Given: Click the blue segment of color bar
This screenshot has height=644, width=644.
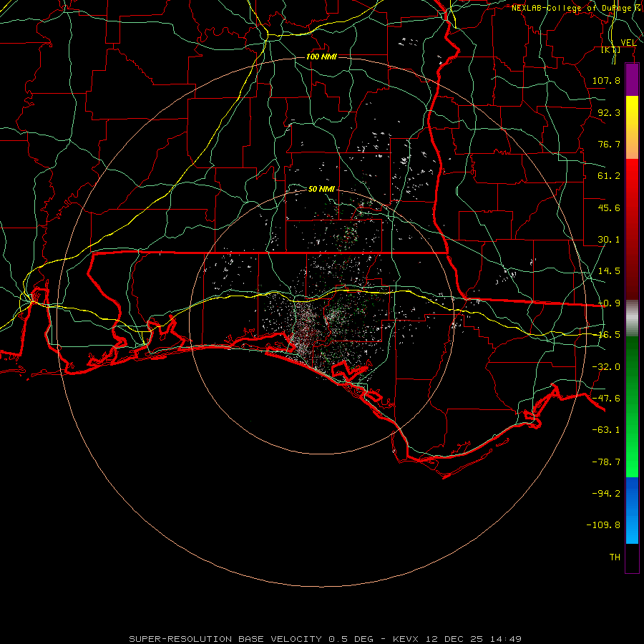Looking at the screenshot, I should [x=632, y=510].
